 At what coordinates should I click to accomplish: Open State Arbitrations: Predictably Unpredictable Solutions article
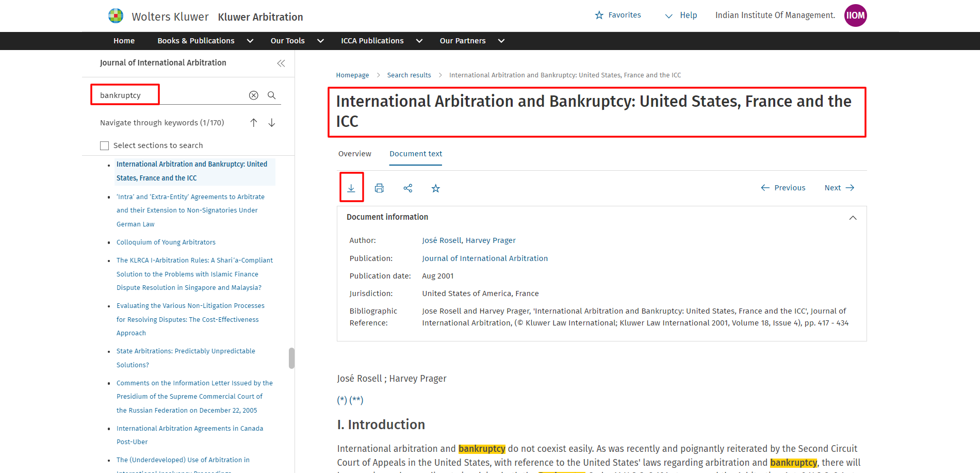tap(186, 358)
